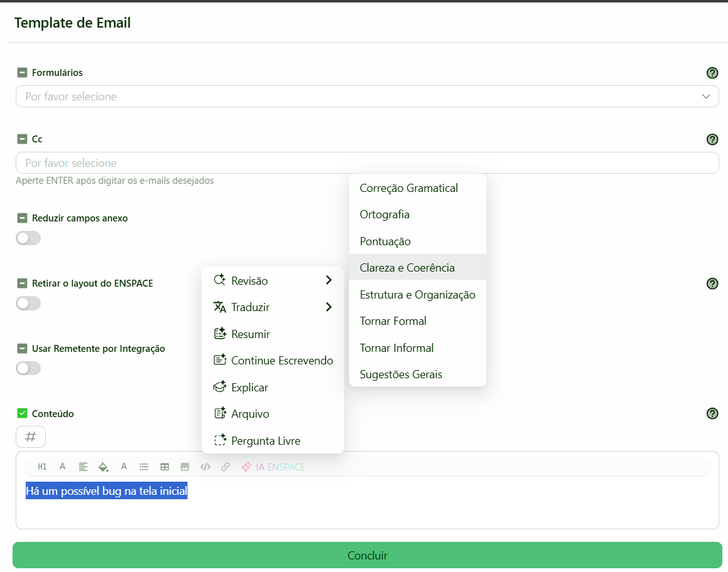Expand the Traduzir submenu
The image size is (728, 572).
tap(272, 307)
